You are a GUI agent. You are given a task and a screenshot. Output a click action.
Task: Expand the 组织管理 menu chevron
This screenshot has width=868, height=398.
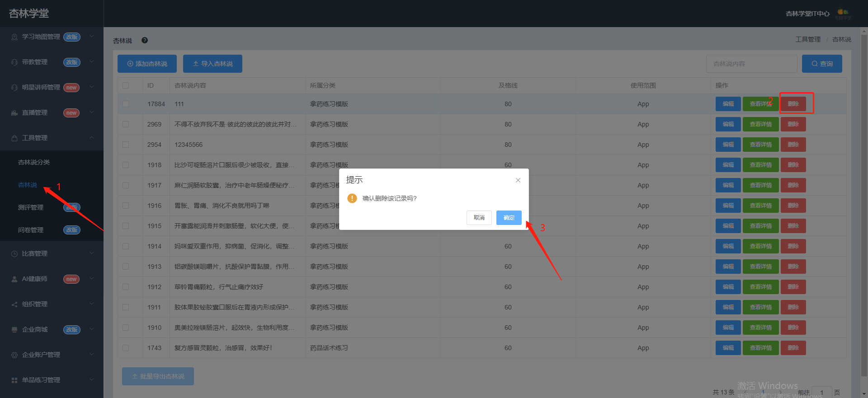92,304
